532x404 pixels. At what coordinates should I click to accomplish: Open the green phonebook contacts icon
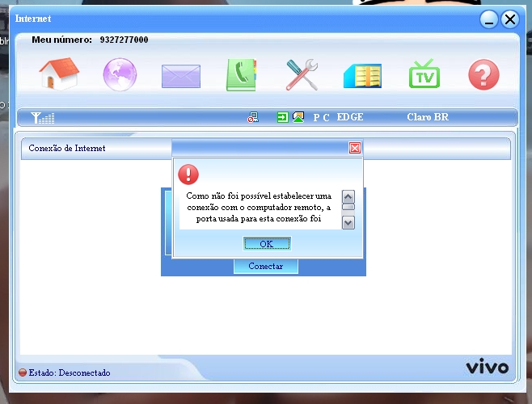tap(242, 74)
